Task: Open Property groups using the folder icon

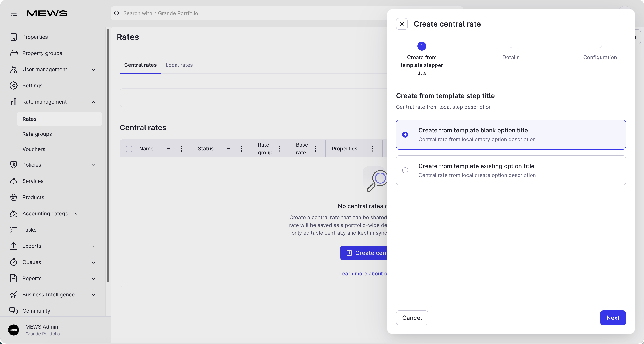Action: tap(13, 53)
